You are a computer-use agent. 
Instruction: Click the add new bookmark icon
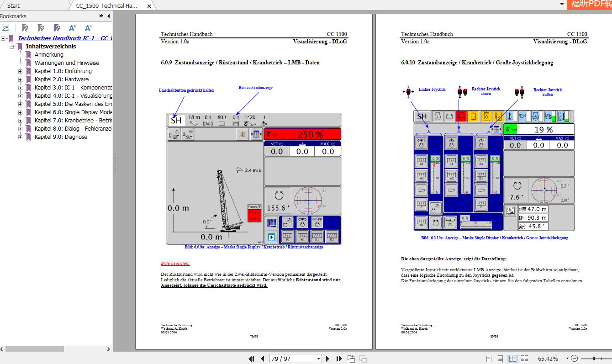[41, 28]
